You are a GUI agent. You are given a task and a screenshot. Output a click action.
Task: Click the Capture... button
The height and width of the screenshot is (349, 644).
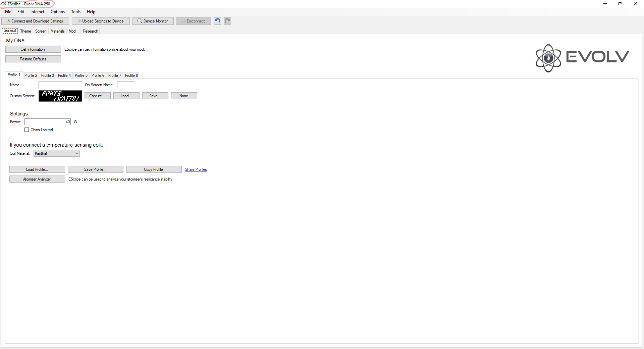(97, 96)
